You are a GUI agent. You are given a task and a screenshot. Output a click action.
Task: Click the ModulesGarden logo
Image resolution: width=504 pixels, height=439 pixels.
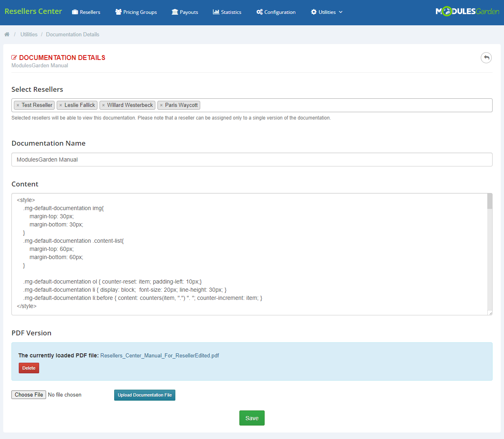467,11
